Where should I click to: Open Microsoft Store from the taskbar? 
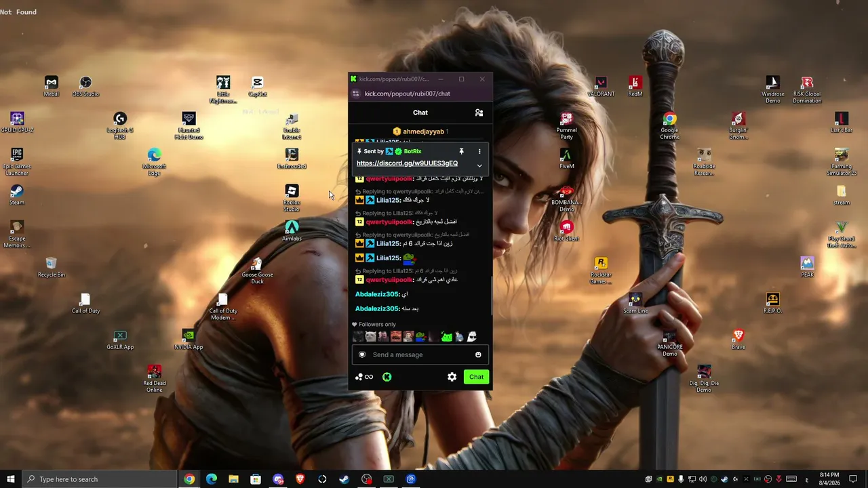(x=256, y=479)
